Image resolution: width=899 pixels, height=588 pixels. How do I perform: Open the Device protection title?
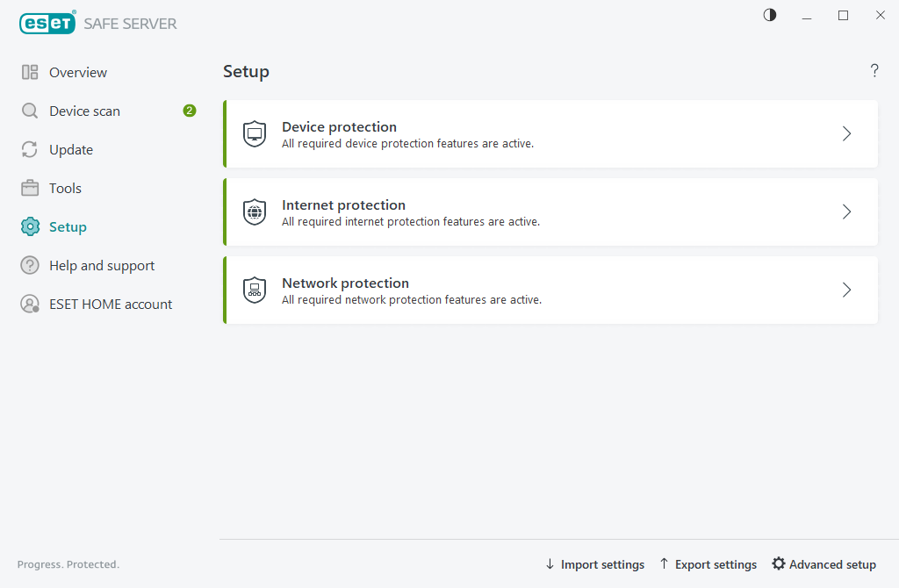[x=340, y=126]
